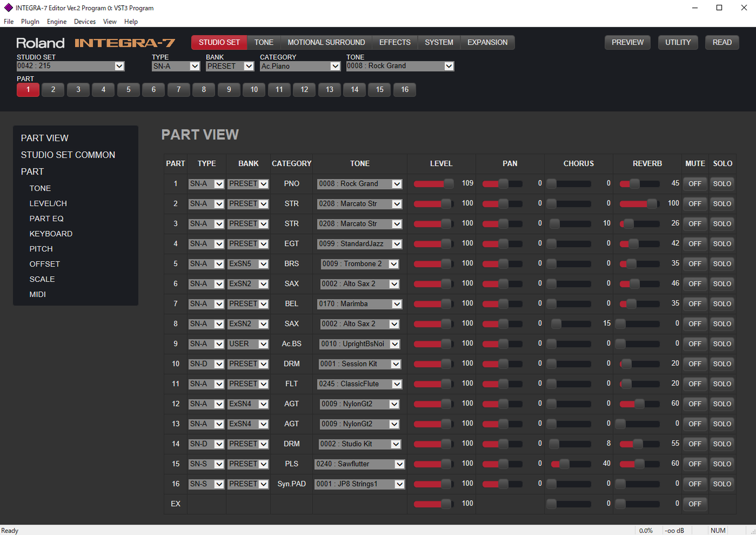Click the level slider for part 1
This screenshot has height=535, width=756.
pyautogui.click(x=434, y=184)
